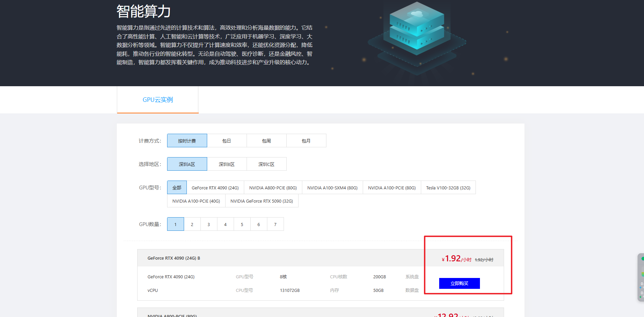Set GPU count to 7

click(275, 224)
